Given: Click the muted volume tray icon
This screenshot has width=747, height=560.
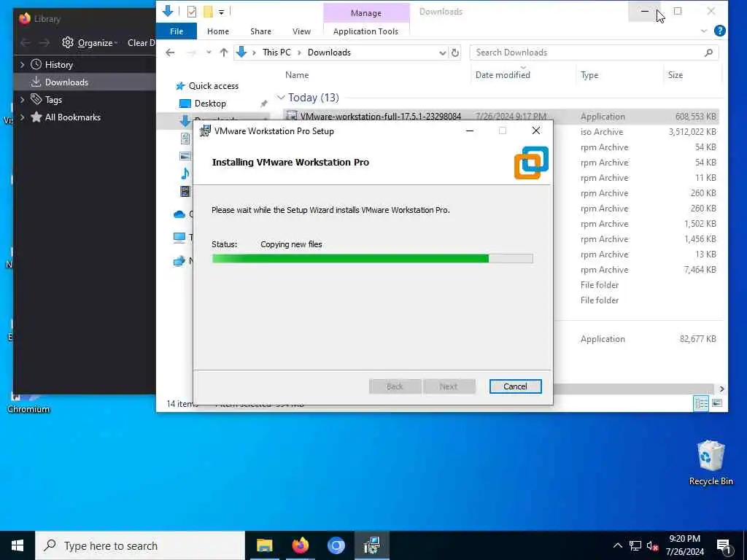Looking at the screenshot, I should point(653,545).
